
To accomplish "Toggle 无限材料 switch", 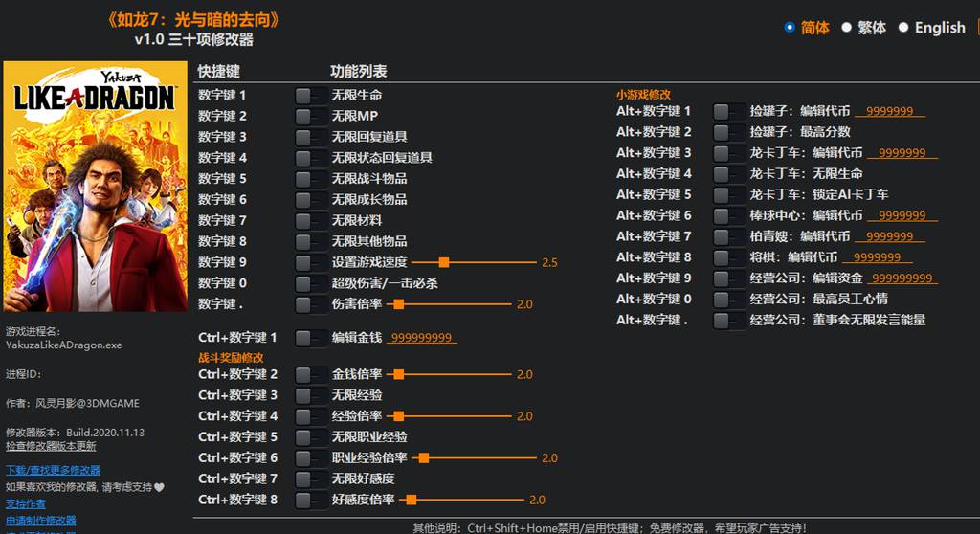I will click(311, 221).
